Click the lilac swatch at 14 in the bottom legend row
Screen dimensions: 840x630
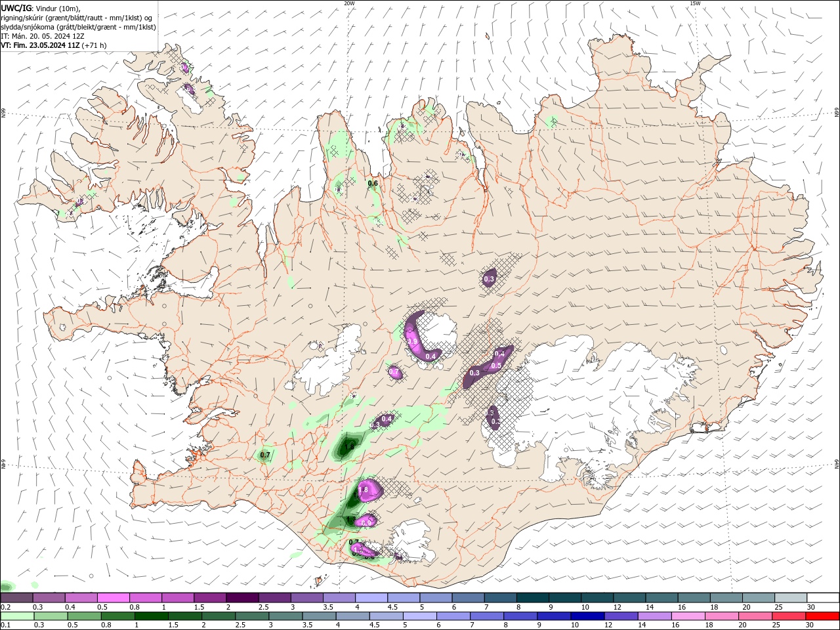click(655, 616)
